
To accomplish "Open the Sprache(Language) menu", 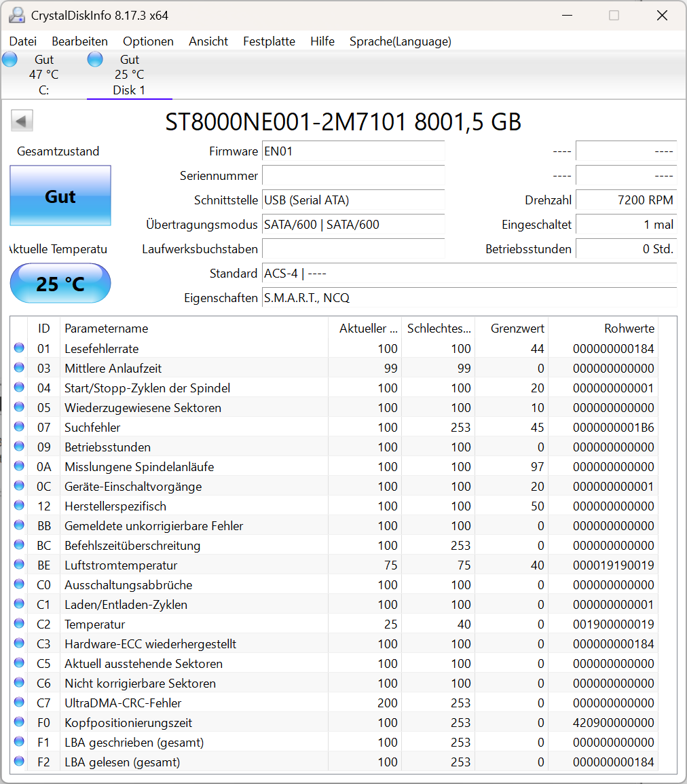I will [401, 41].
